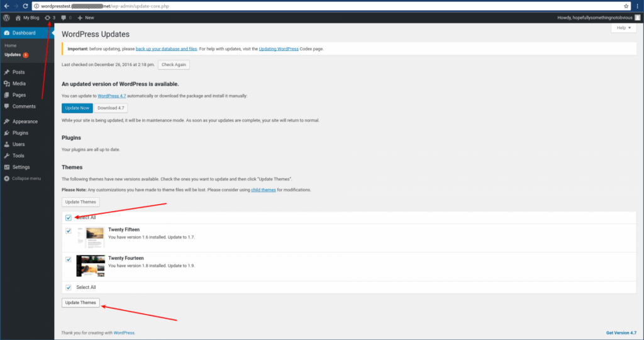Open the WordPress 4.7 link
The height and width of the screenshot is (340, 644).
pyautogui.click(x=112, y=96)
